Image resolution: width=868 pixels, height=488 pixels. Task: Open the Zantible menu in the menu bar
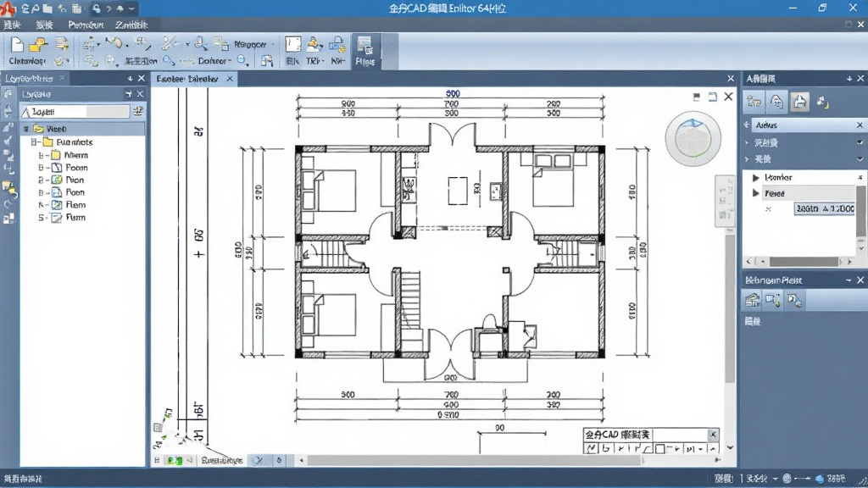[131, 25]
